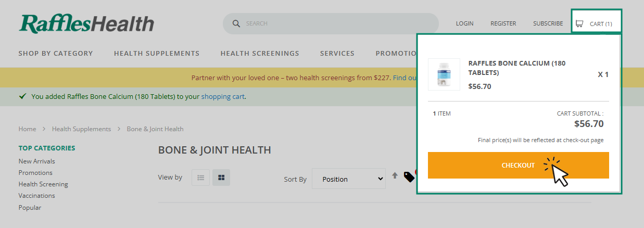Go to Health Screenings menu
Image resolution: width=644 pixels, height=228 pixels.
tap(260, 53)
